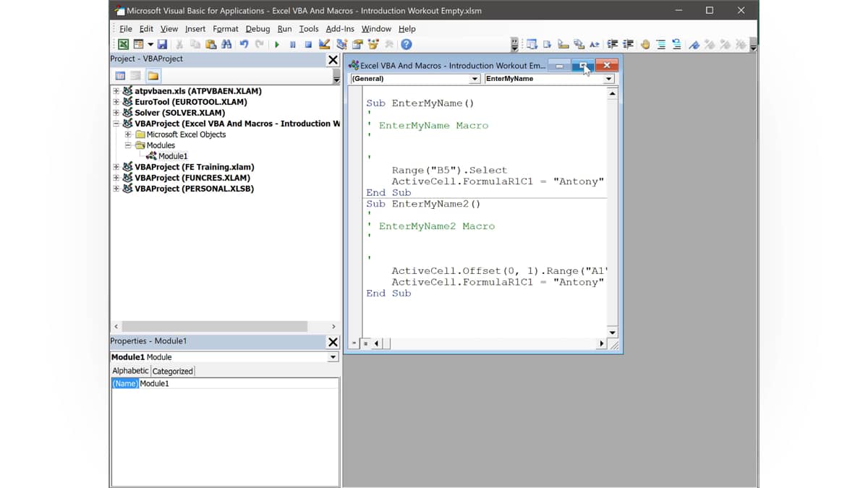
Task: Open the Debug menu
Action: click(x=258, y=29)
